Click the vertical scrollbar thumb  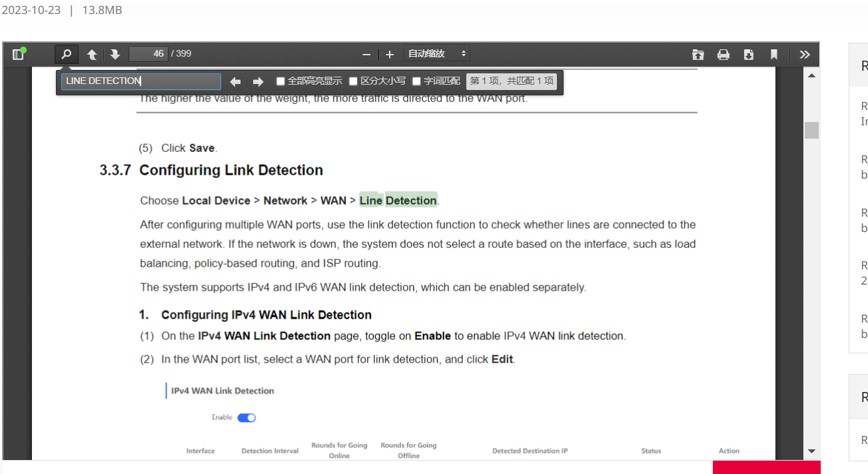coord(811,130)
